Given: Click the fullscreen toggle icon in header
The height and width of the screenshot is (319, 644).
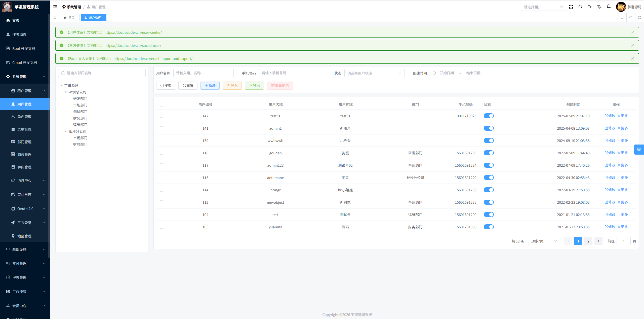Looking at the screenshot, I should tap(571, 7).
